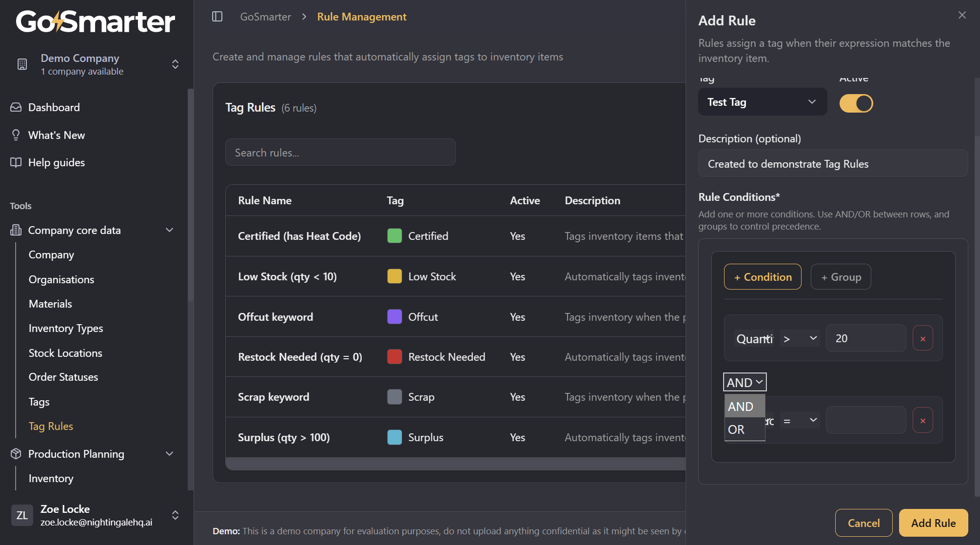Select AND option in the list
The image size is (980, 545).
[x=744, y=407]
